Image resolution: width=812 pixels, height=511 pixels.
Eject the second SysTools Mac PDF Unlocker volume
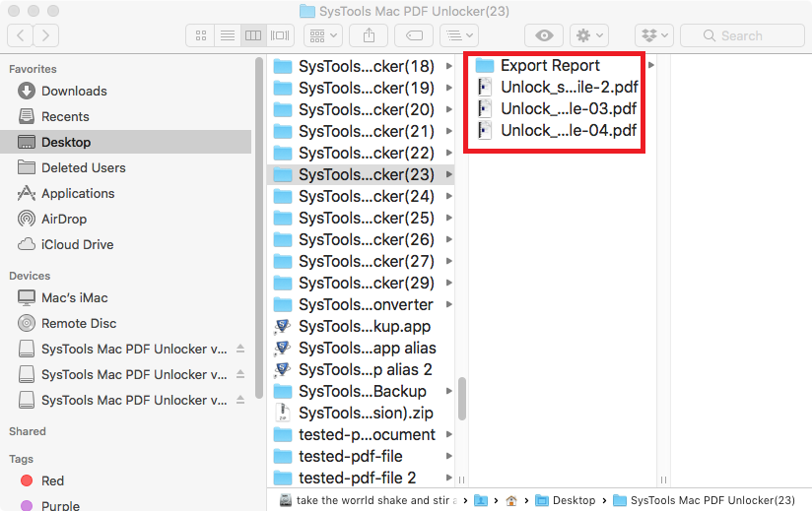pyautogui.click(x=240, y=374)
